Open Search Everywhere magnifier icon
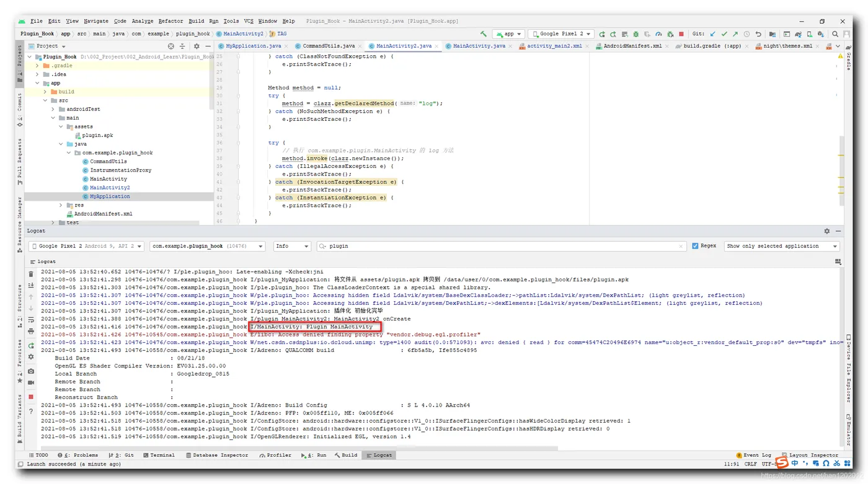 pyautogui.click(x=835, y=34)
